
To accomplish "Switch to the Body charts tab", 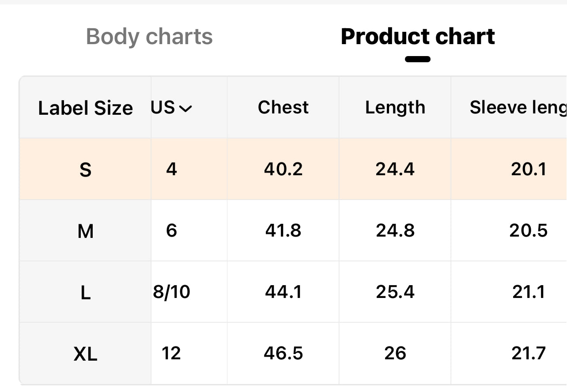I will click(149, 37).
